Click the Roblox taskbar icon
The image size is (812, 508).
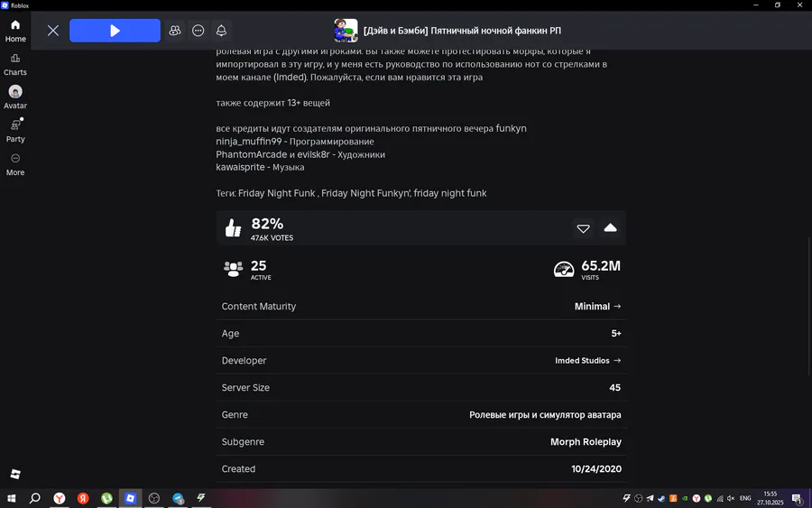130,498
